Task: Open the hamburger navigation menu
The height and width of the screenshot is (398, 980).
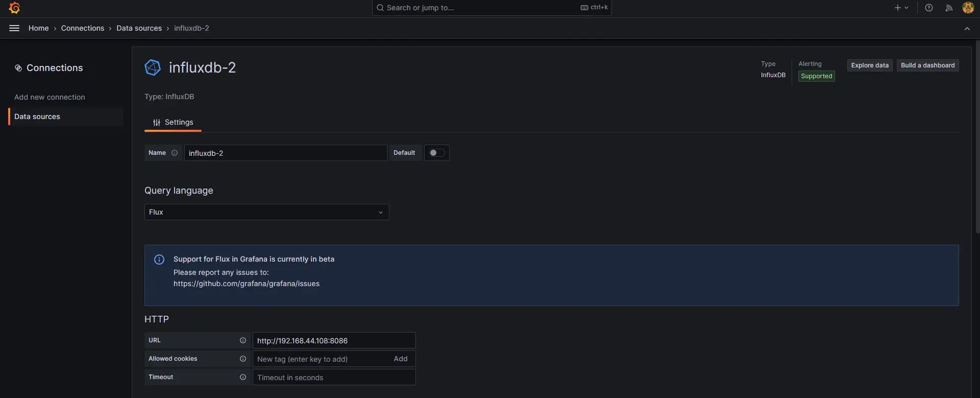Action: pos(14,28)
